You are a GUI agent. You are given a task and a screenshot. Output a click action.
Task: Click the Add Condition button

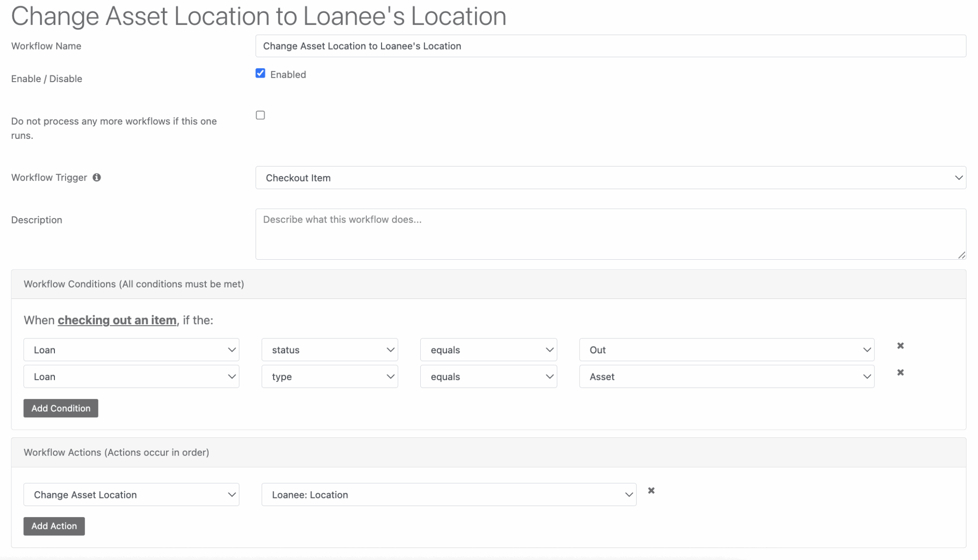(60, 408)
